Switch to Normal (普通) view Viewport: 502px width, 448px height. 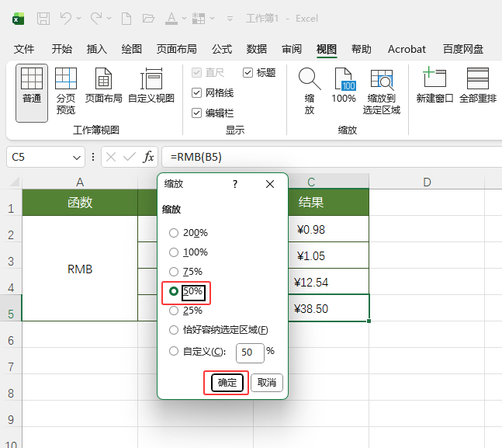(32, 93)
